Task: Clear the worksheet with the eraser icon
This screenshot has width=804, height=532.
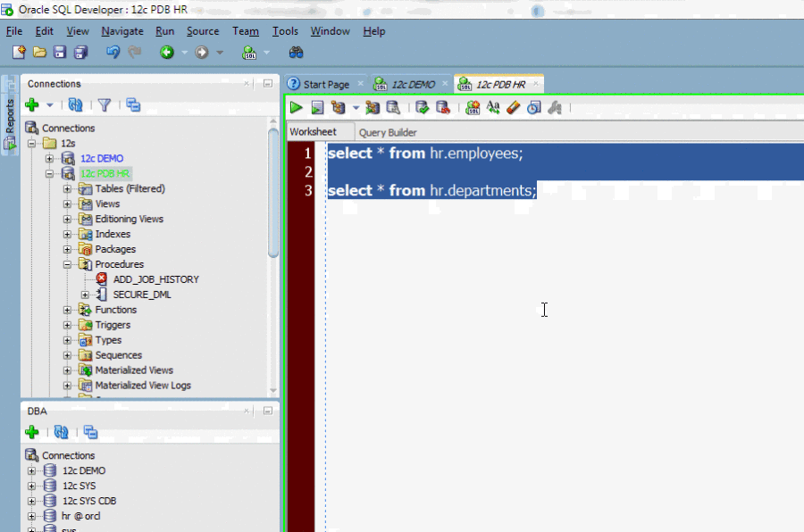Action: 511,107
